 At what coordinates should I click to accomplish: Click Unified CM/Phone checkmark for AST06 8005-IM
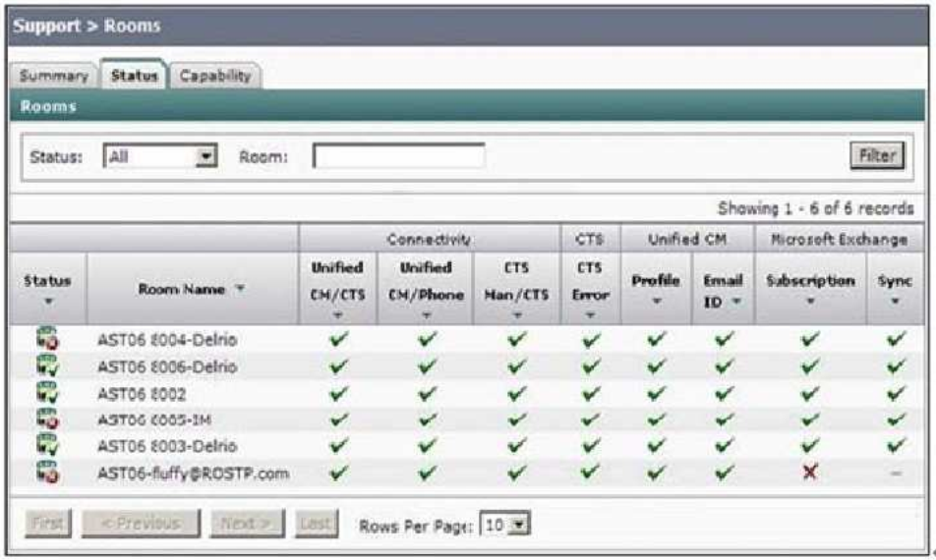coord(427,420)
